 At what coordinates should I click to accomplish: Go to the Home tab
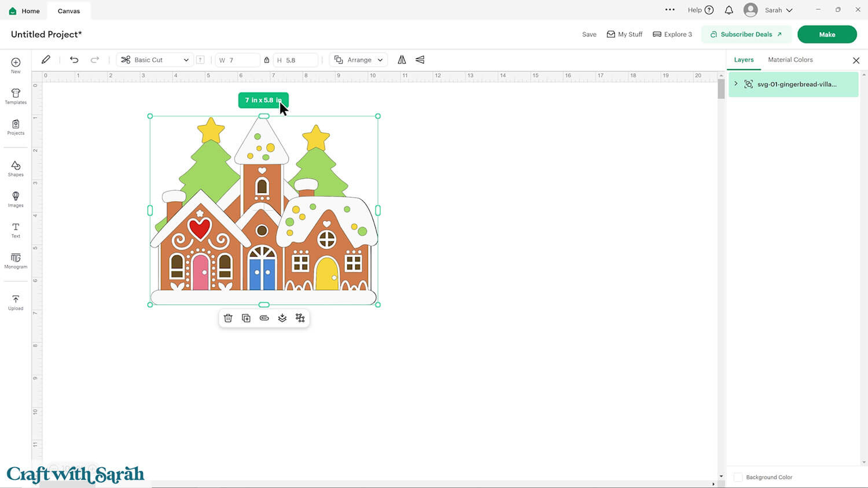tap(24, 10)
